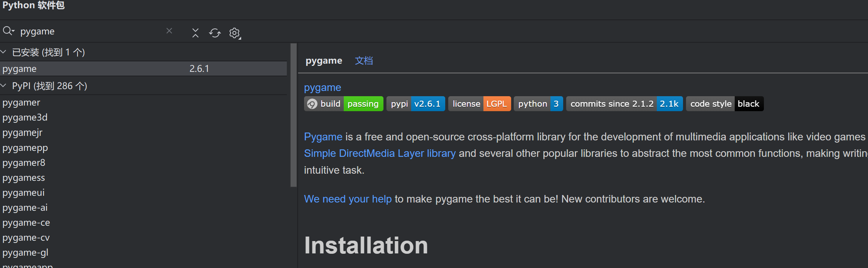Screen dimensions: 868x268
Task: Open the 文档 documentation link
Action: coord(364,61)
